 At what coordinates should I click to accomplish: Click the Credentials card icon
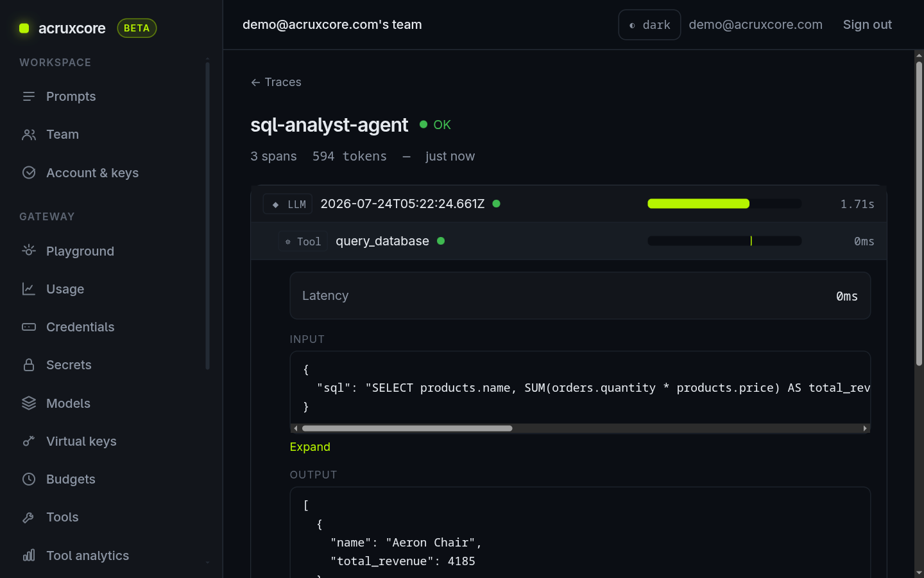pyautogui.click(x=29, y=327)
